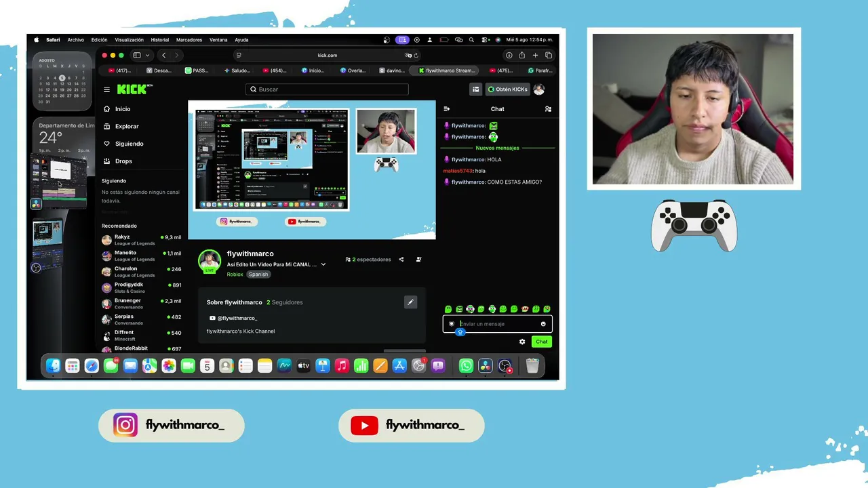Image resolution: width=868 pixels, height=488 pixels.
Task: Click the kick.com address bar
Action: [327, 56]
